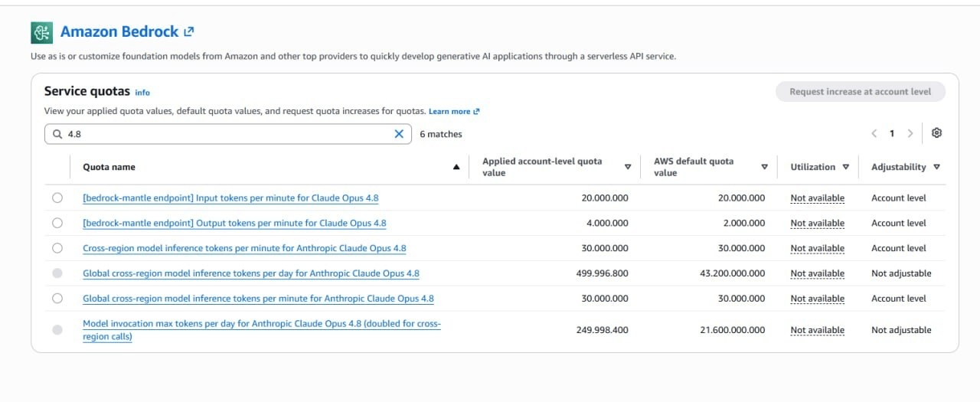Click Not available in bedrock-mantle Output tokens row
Viewport: 980px width, 402px height.
click(817, 224)
